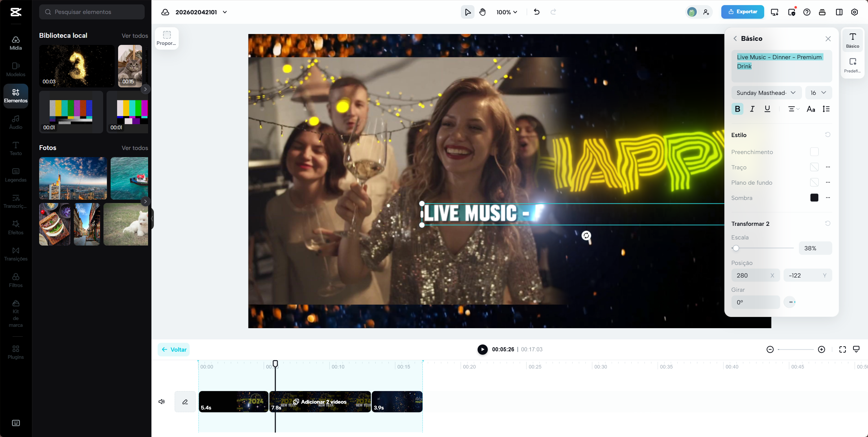This screenshot has height=437, width=868.
Task: Open the Texto tab in sidebar
Action: pos(16,149)
